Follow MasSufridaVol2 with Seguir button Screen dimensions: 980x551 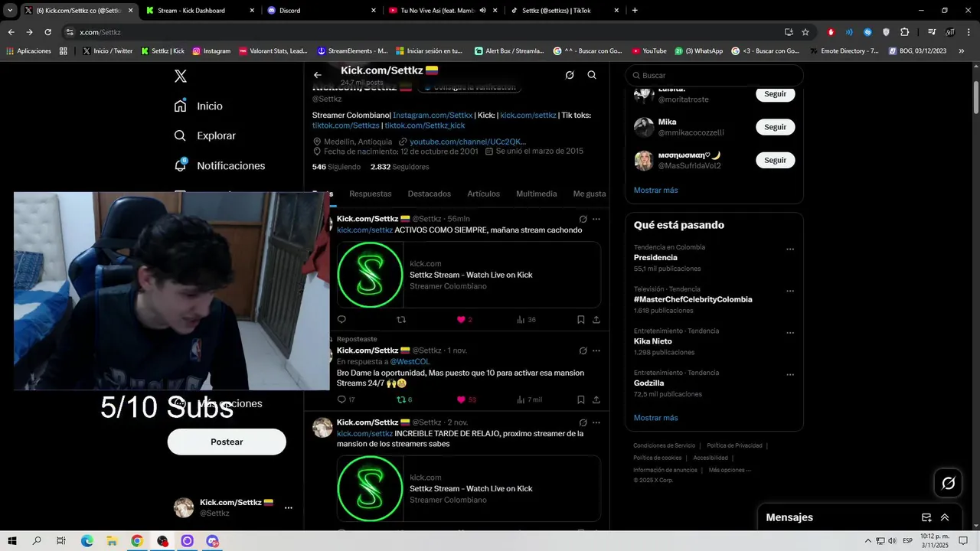(775, 160)
